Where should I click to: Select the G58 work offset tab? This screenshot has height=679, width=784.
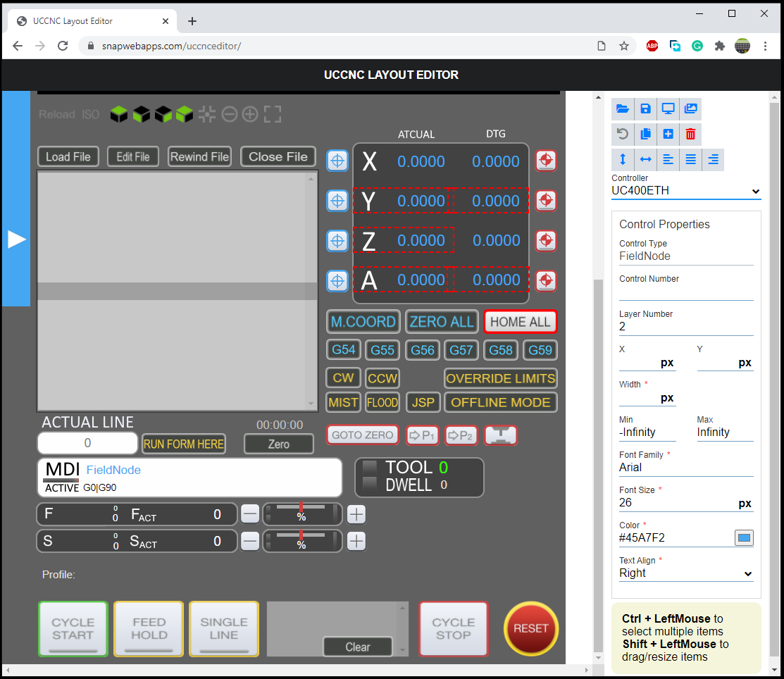(x=501, y=349)
